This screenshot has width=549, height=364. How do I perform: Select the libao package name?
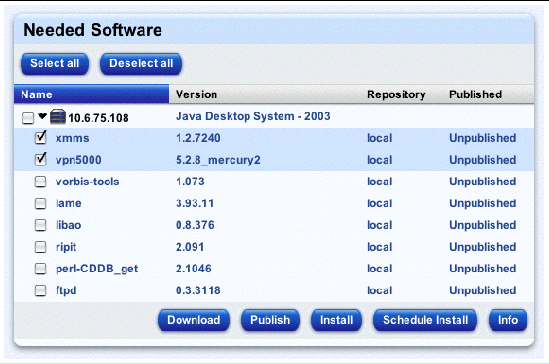click(69, 225)
